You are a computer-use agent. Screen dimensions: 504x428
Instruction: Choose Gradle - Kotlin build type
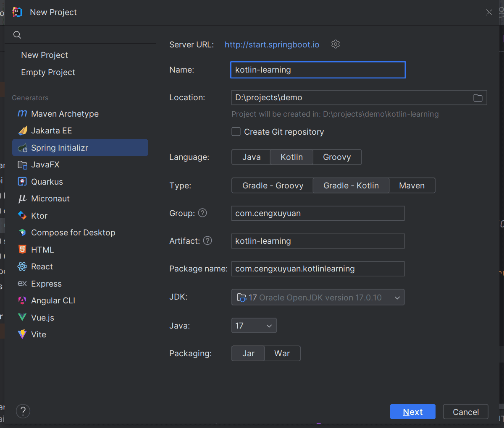tap(351, 185)
